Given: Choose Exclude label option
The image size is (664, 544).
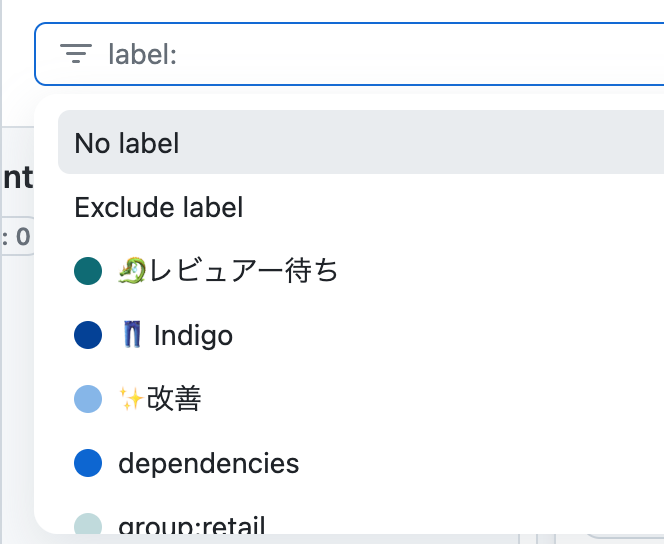Looking at the screenshot, I should 158,207.
